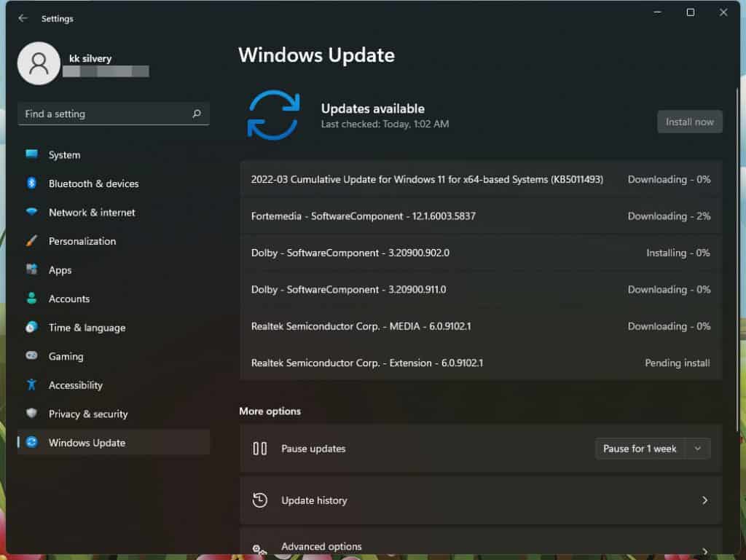Expand Advanced options chevron
This screenshot has width=746, height=560.
(704, 551)
